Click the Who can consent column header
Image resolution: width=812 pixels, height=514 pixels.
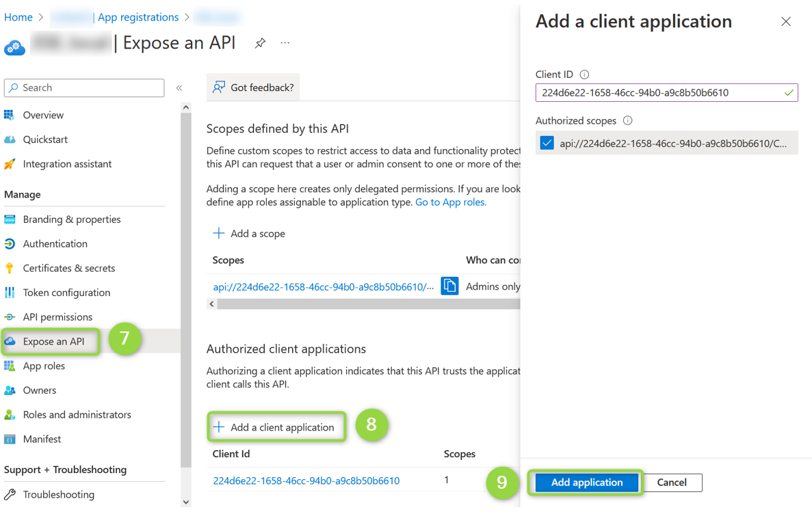(x=493, y=260)
